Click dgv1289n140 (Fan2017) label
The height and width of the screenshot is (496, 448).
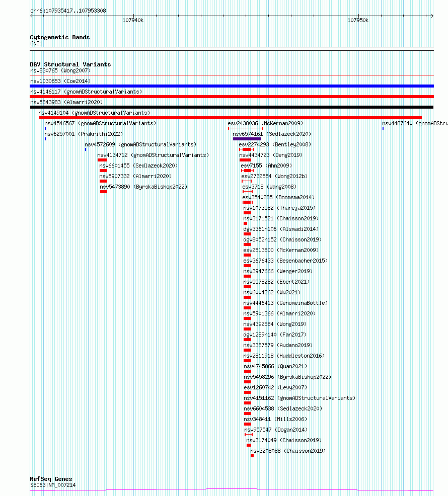pyautogui.click(x=275, y=335)
